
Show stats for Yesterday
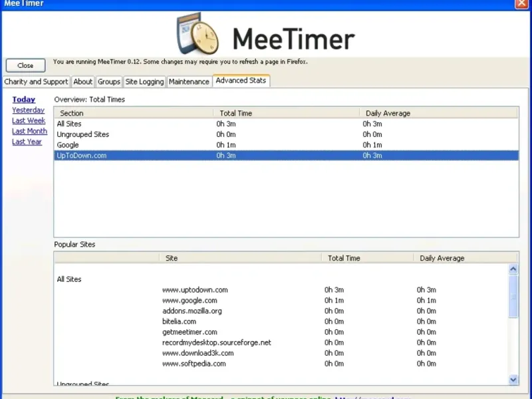coord(28,110)
